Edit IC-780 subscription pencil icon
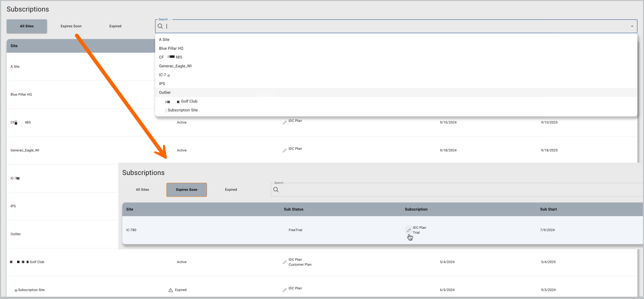 [409, 230]
